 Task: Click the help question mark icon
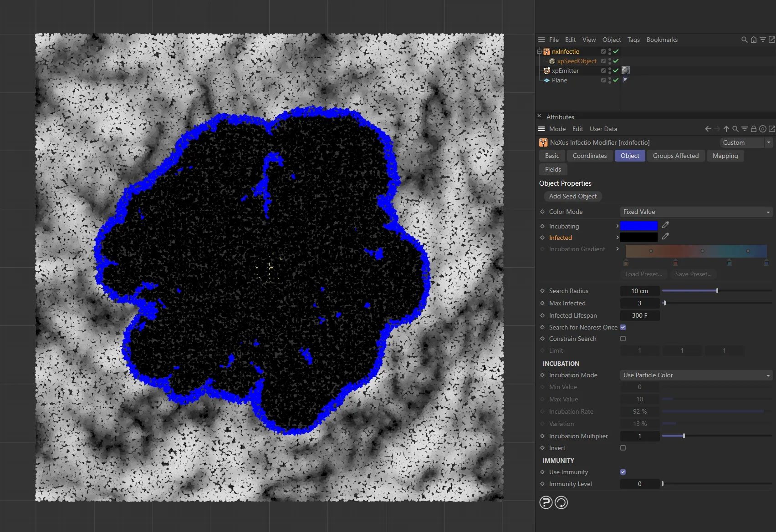(546, 502)
